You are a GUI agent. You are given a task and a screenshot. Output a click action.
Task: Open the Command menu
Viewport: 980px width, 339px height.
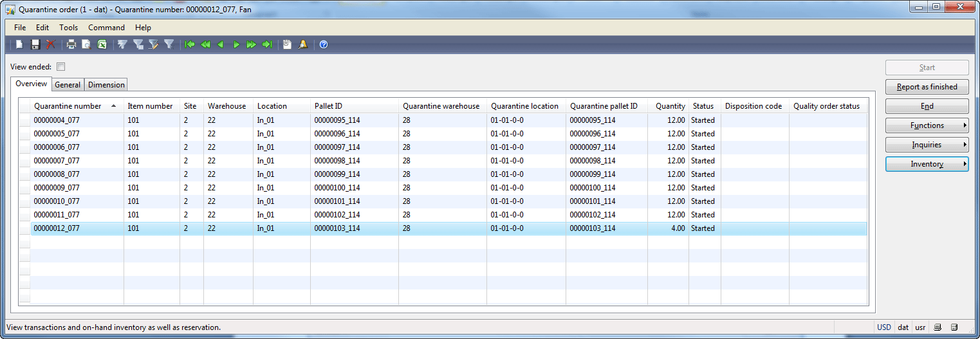[107, 28]
